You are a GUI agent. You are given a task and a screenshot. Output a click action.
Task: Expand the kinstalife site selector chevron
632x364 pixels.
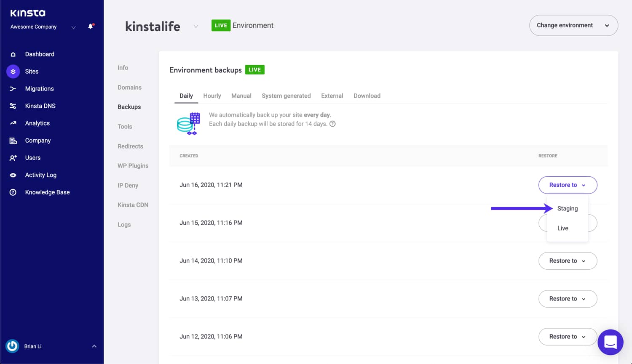pyautogui.click(x=196, y=27)
